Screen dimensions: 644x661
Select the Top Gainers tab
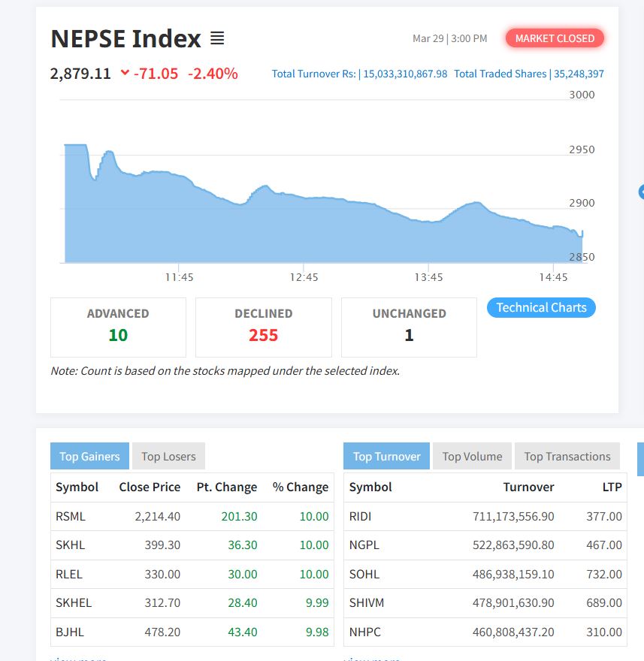tap(89, 456)
